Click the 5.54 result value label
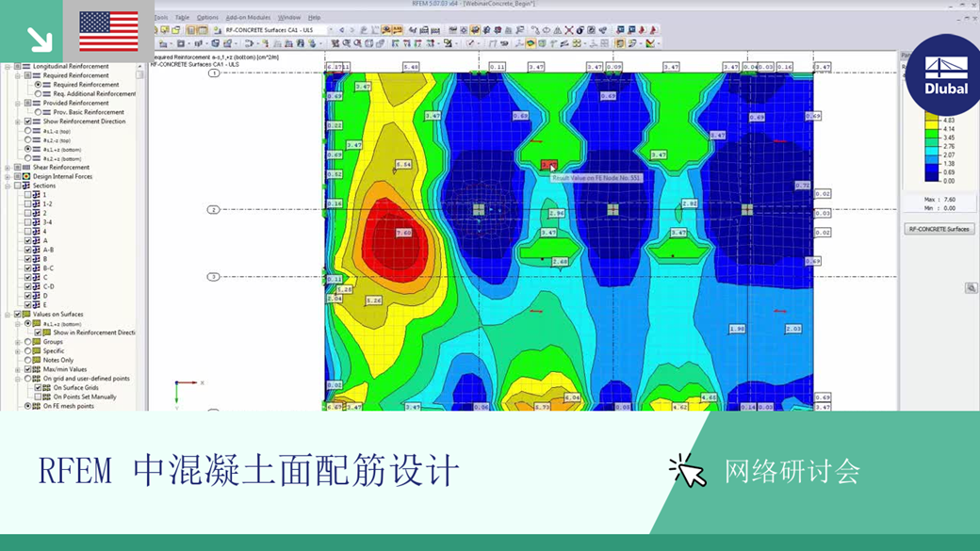This screenshot has height=551, width=980. click(x=403, y=164)
